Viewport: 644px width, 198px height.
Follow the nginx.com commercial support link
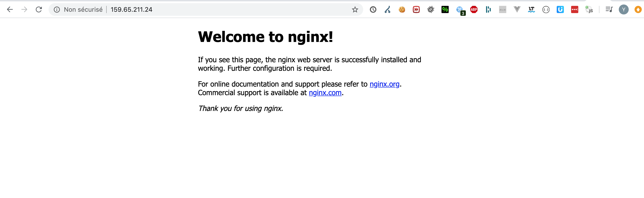click(325, 93)
